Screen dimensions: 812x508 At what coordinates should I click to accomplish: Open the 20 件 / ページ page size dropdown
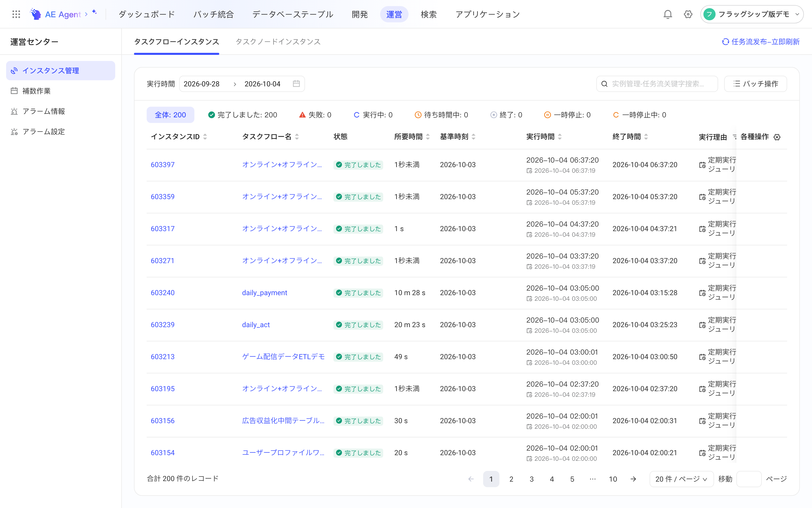point(682,479)
